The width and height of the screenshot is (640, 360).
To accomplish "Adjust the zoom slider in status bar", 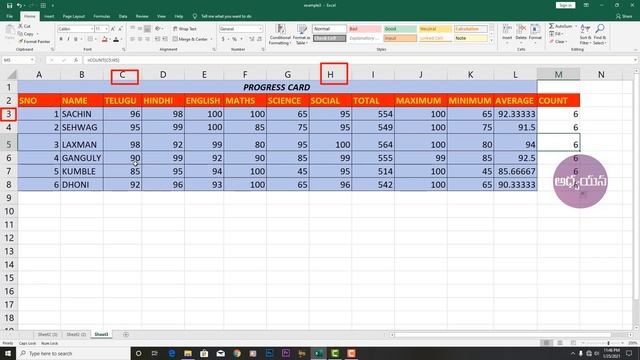I will pos(608,343).
